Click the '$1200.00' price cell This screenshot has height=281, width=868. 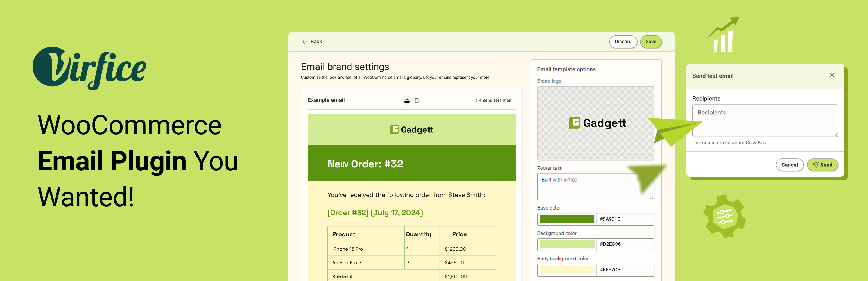point(455,249)
